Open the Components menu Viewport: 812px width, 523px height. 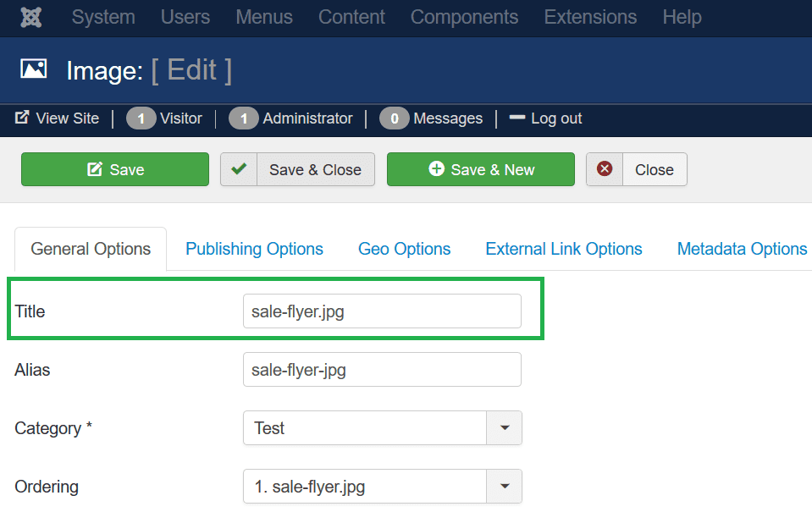click(464, 17)
